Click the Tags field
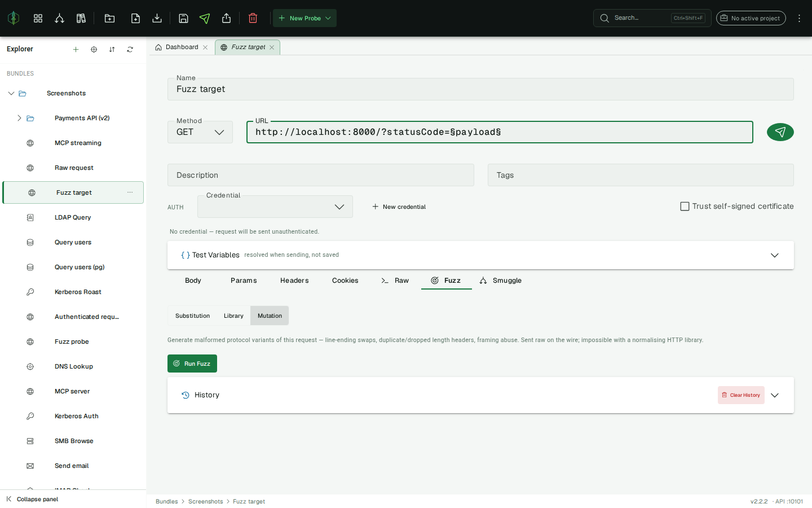Image resolution: width=812 pixels, height=508 pixels. coord(641,175)
